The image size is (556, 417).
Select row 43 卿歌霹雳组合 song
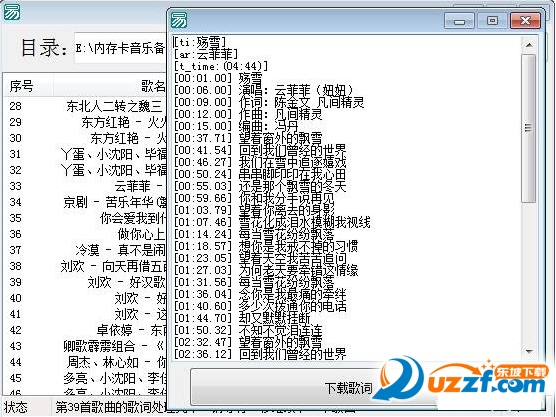85,346
